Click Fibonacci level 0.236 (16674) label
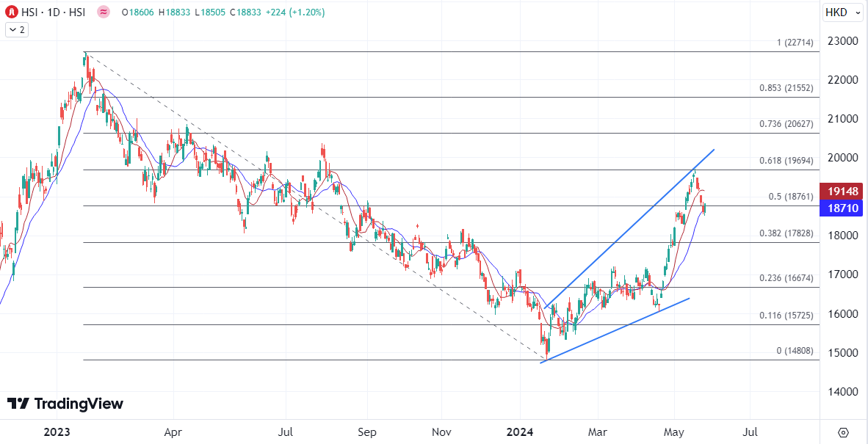 786,278
